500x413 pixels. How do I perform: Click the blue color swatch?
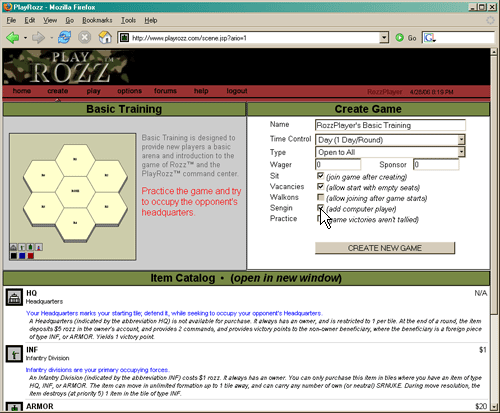[x=22, y=256]
